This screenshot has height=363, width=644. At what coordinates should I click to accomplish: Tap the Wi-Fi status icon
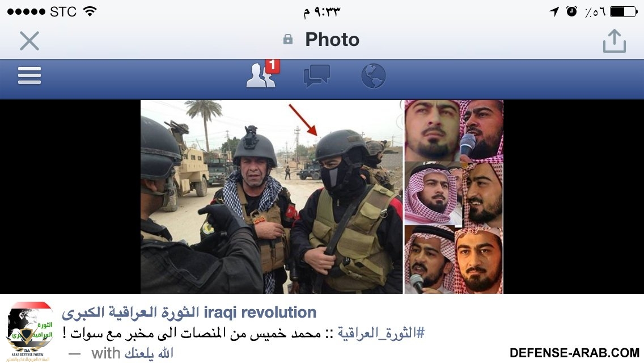(90, 11)
